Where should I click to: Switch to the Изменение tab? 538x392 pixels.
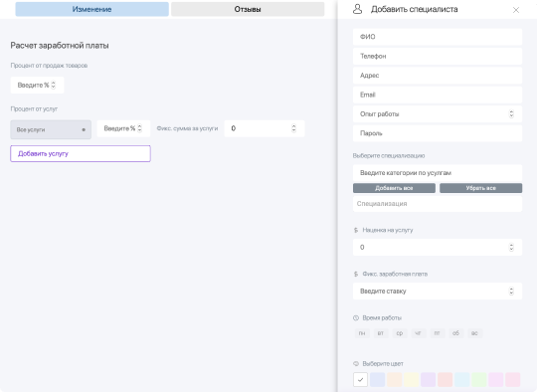tap(91, 9)
